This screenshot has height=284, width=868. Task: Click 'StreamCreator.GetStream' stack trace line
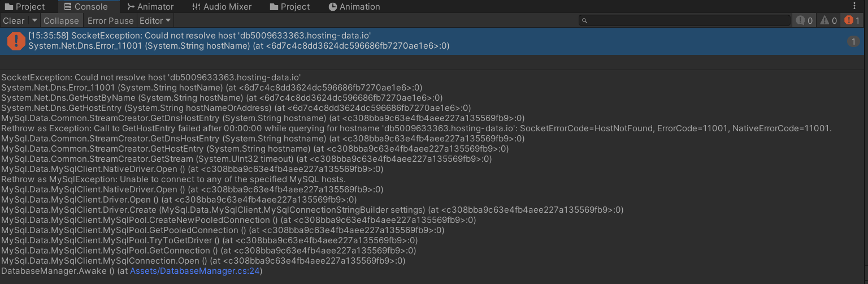pos(246,159)
